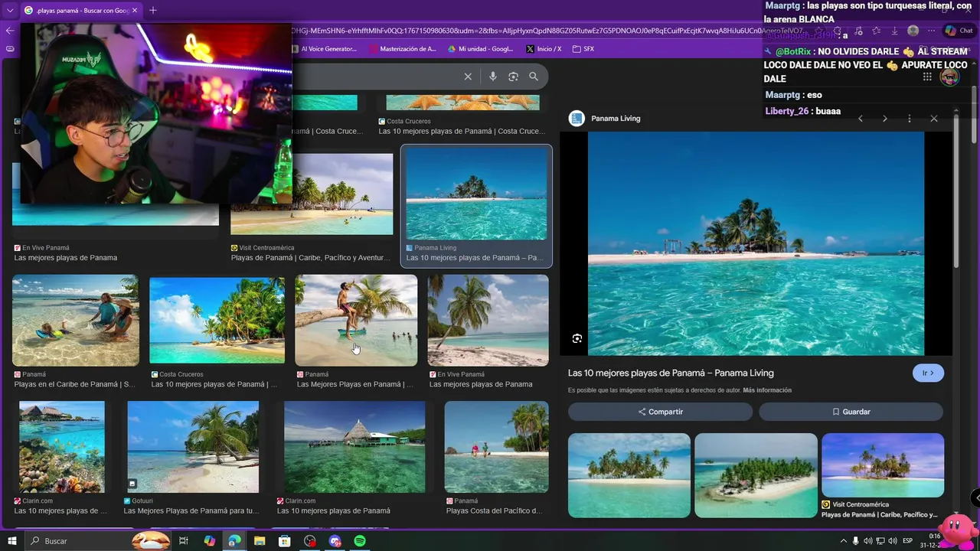The height and width of the screenshot is (551, 980).
Task: Open AI Voice Generator bookmark
Action: pyautogui.click(x=323, y=49)
